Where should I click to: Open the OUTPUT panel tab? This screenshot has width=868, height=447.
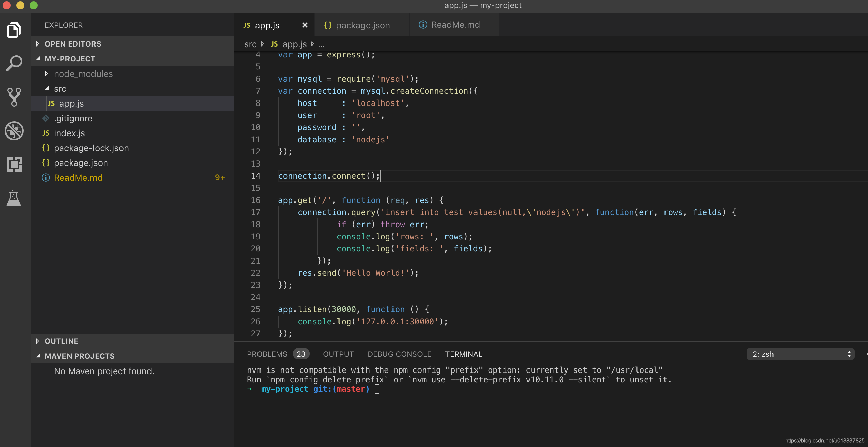[338, 354]
